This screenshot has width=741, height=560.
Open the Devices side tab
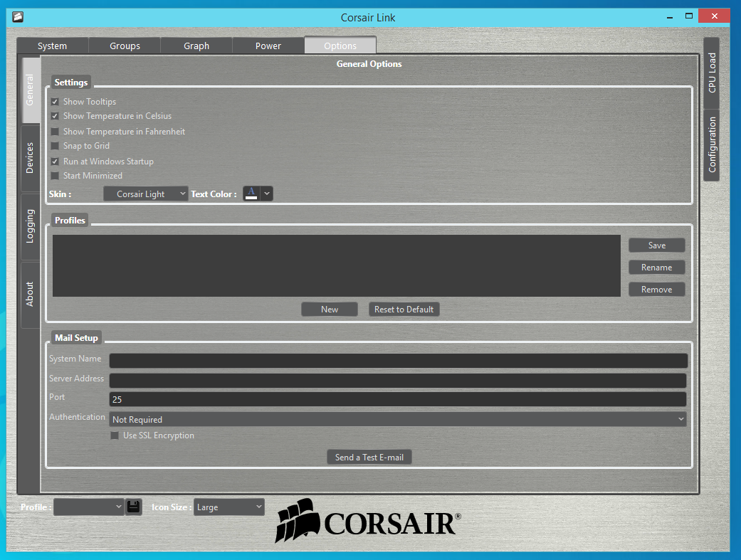[x=30, y=158]
